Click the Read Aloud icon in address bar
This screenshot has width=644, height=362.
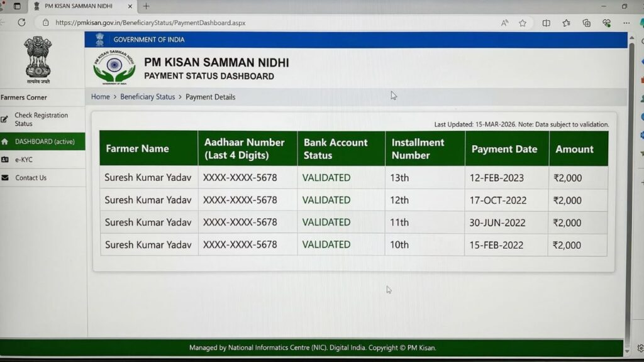pos(504,23)
